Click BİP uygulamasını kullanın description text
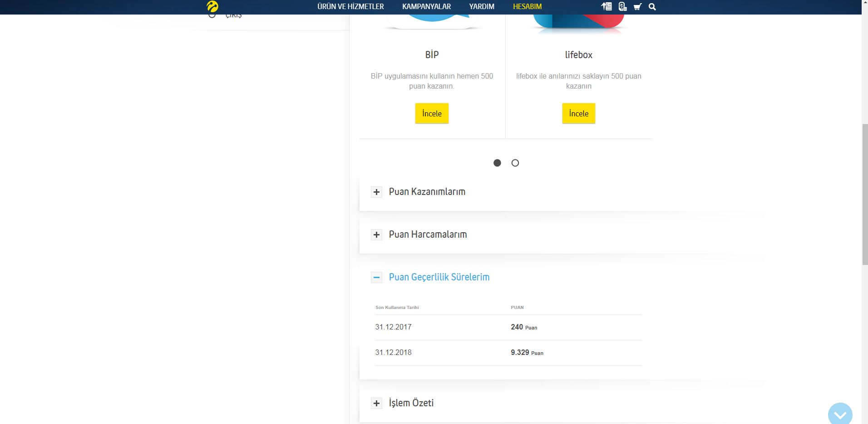The width and height of the screenshot is (868, 424). click(432, 81)
